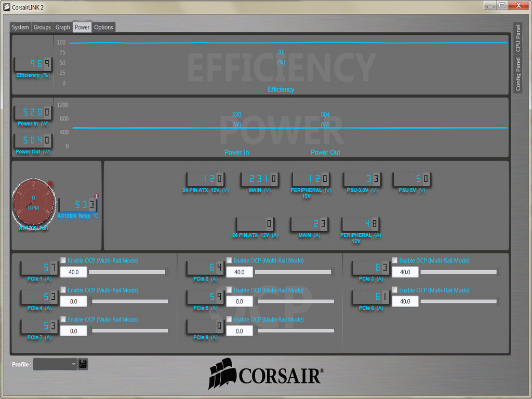Click the PCIe 7 OCP limit slider
The width and height of the screenshot is (532, 399).
tap(129, 331)
